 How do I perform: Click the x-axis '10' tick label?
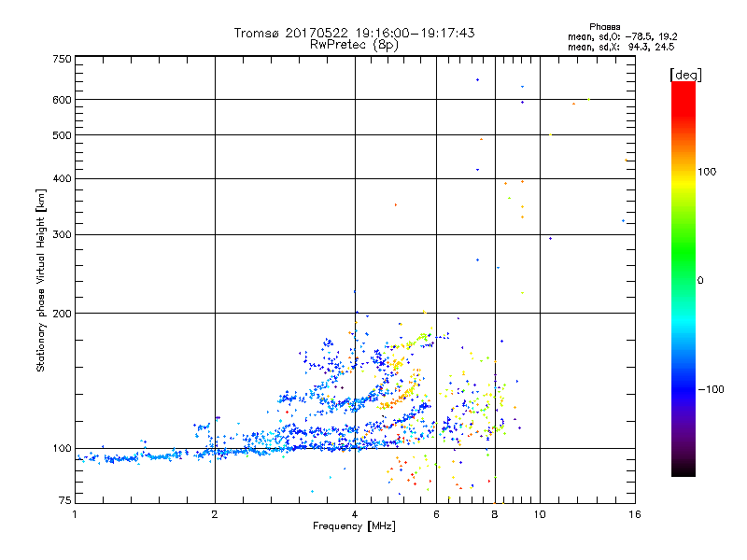click(x=540, y=514)
